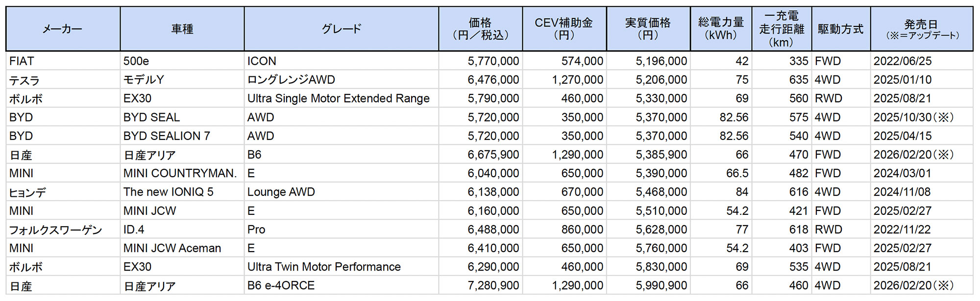This screenshot has width=980, height=301.
Task: Click the 車種 column header
Action: click(x=182, y=29)
